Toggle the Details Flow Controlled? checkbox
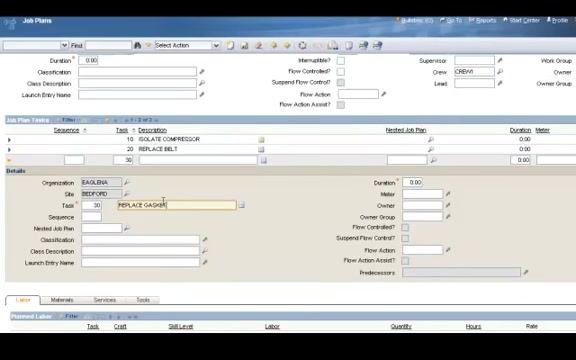The image size is (576, 360). tap(405, 227)
